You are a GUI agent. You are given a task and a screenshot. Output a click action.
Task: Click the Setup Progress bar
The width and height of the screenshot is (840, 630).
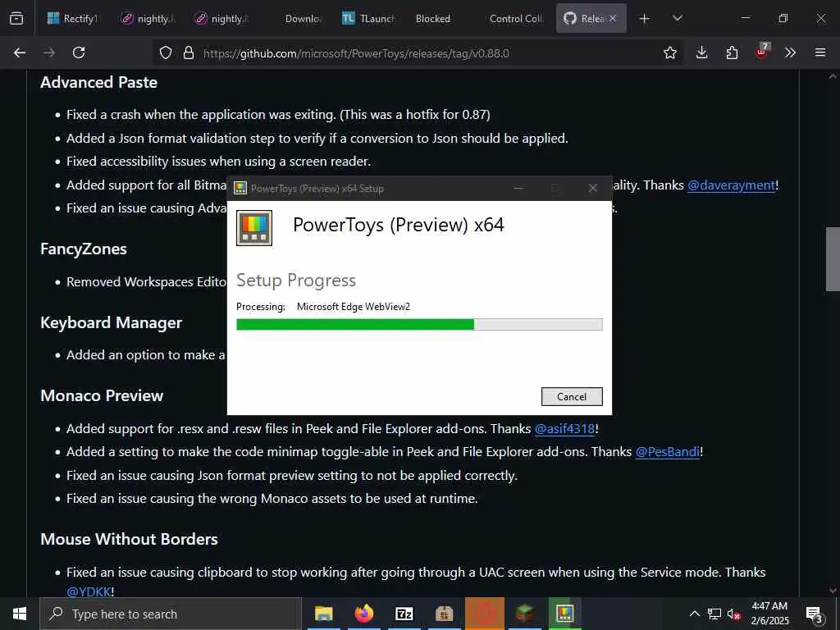(419, 325)
